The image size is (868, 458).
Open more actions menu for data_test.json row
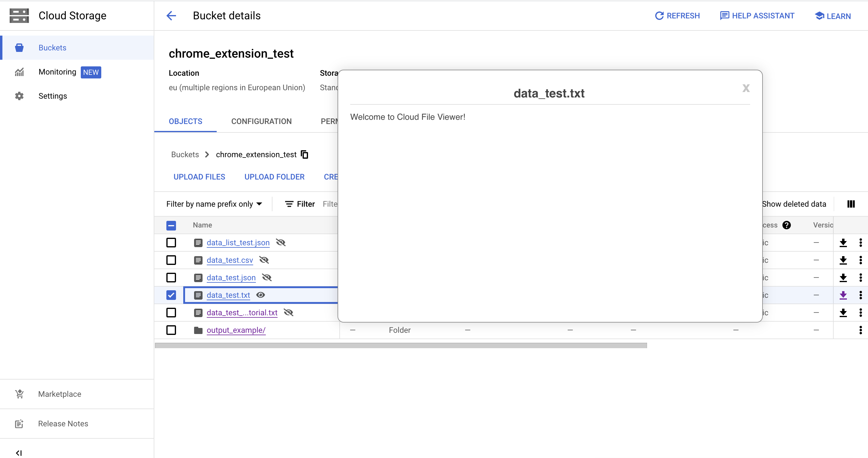pos(860,278)
